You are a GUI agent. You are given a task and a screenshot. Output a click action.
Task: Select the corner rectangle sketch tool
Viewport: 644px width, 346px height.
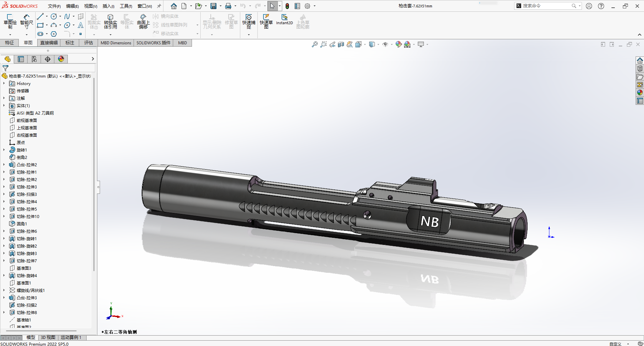pos(40,25)
